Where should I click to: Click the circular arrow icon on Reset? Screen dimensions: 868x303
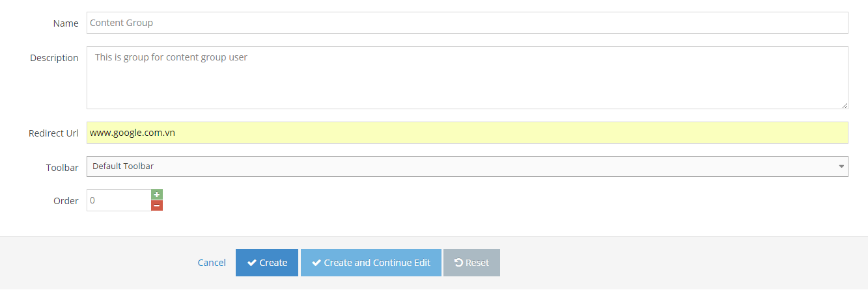pos(458,263)
